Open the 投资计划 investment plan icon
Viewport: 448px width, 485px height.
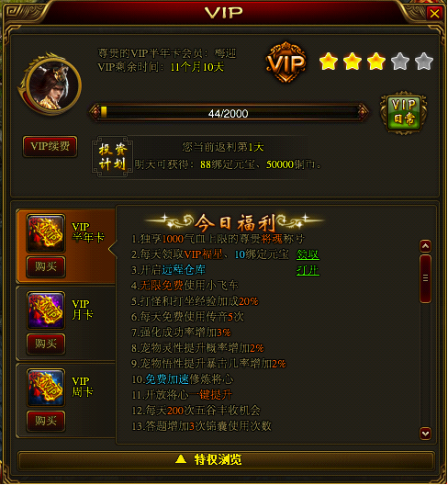pos(113,157)
